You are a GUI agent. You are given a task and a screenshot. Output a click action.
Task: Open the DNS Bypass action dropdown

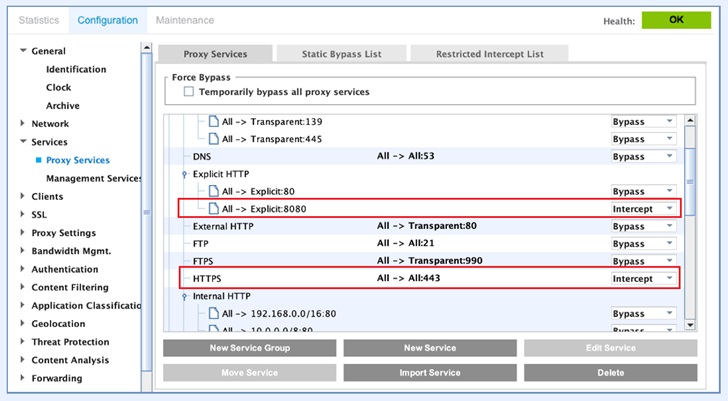point(643,157)
